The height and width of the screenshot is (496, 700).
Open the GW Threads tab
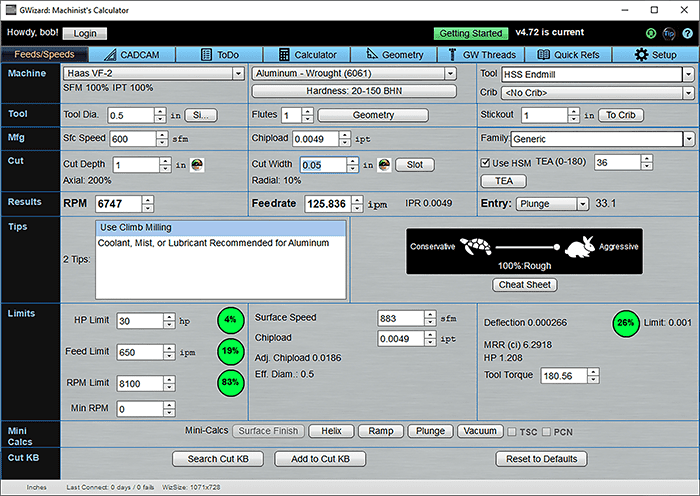coord(482,54)
